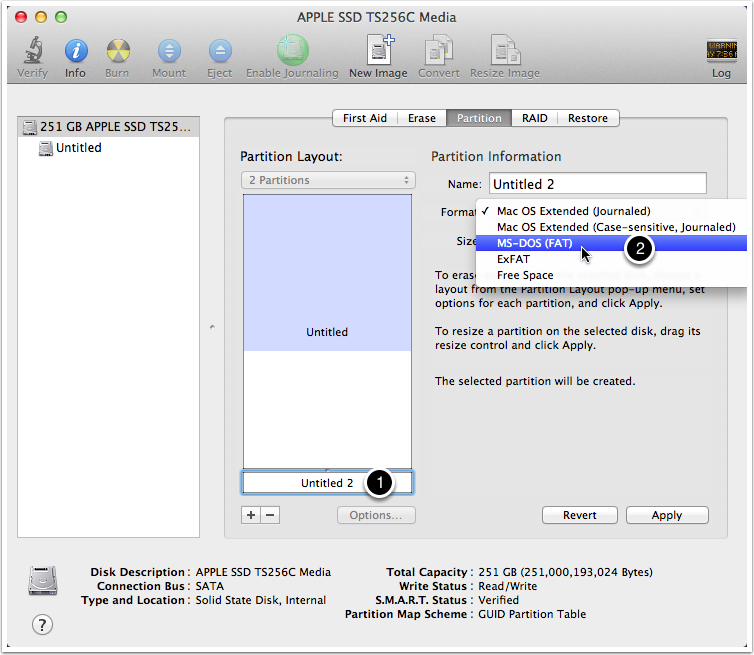
Task: Switch to the Erase tab
Action: point(422,118)
